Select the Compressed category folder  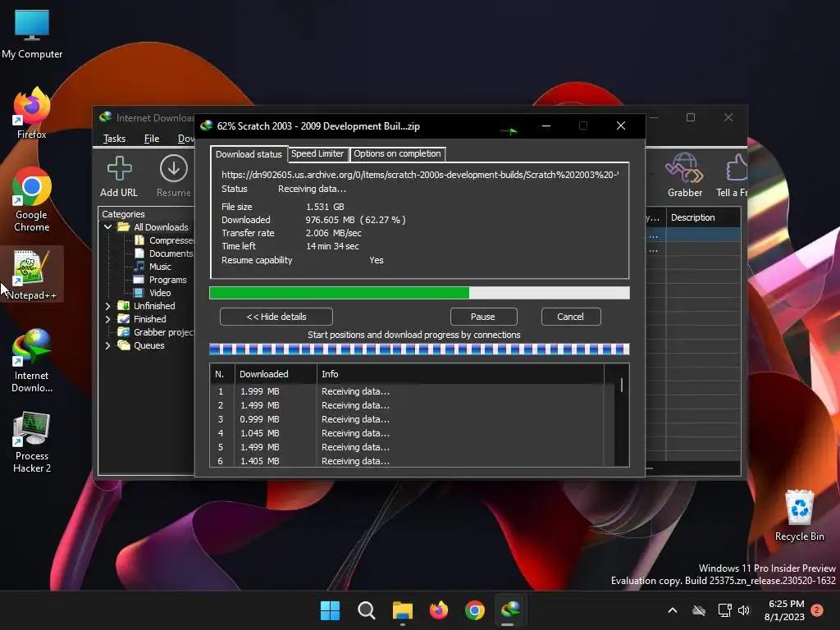pyautogui.click(x=163, y=240)
